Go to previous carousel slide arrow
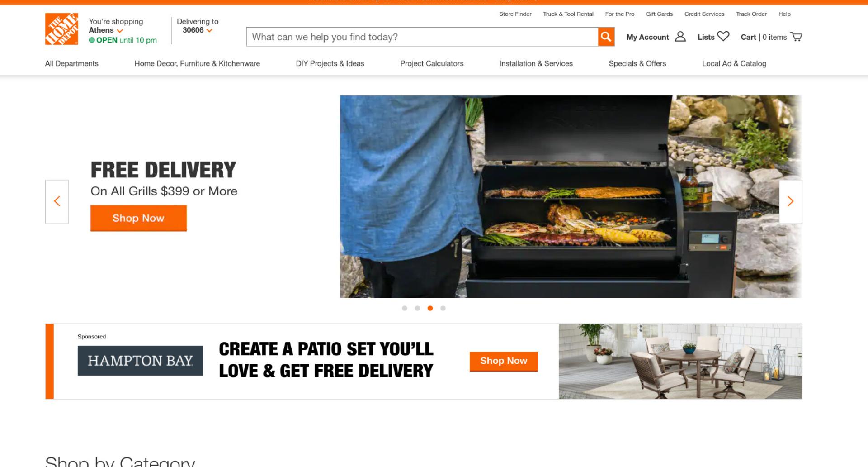This screenshot has width=868, height=467. (x=57, y=201)
